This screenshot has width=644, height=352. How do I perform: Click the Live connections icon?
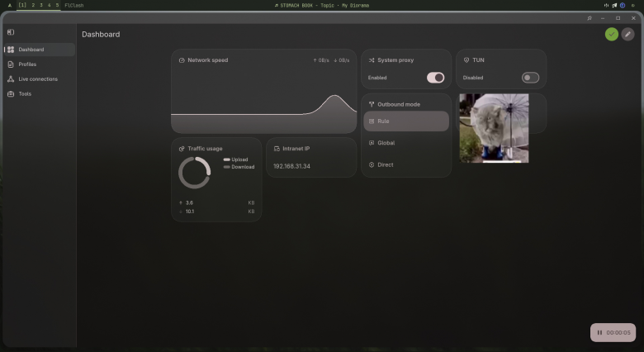point(11,79)
